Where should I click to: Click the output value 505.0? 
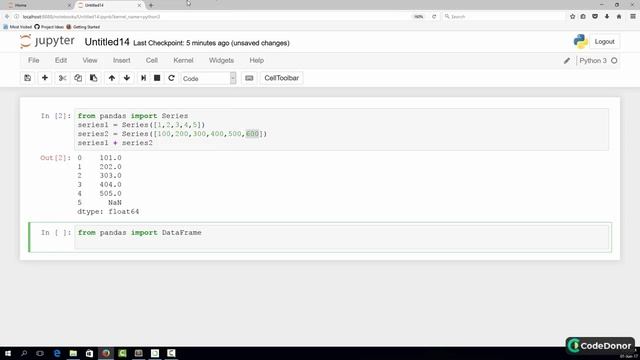(x=110, y=193)
